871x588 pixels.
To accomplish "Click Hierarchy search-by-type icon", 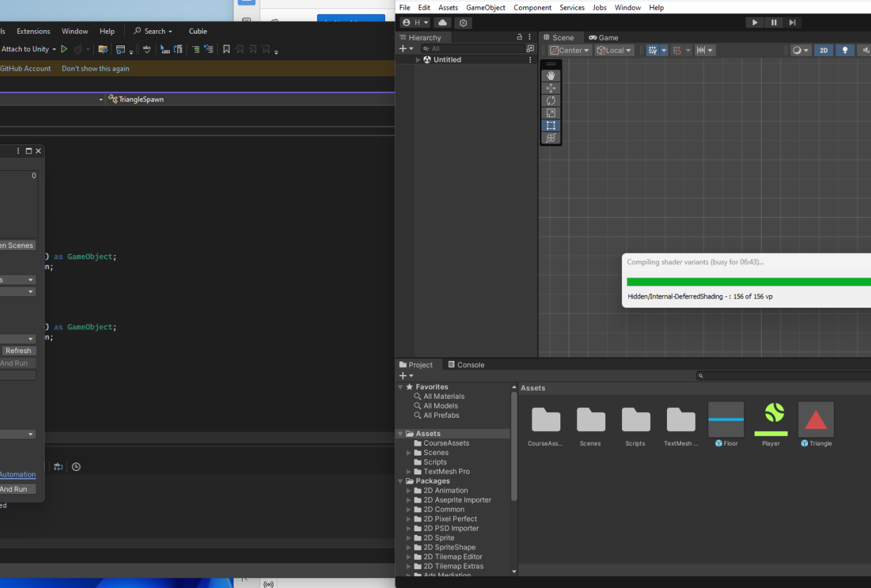I will [529, 49].
